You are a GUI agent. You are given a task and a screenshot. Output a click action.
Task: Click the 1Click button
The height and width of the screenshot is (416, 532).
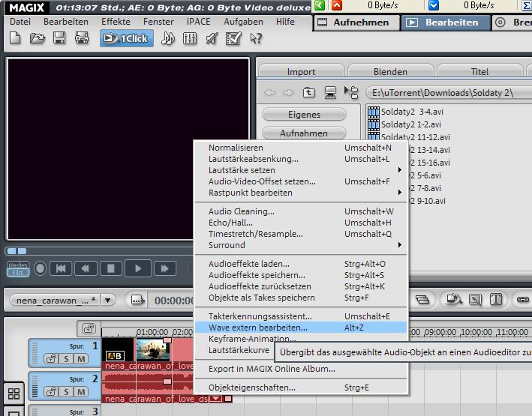126,37
